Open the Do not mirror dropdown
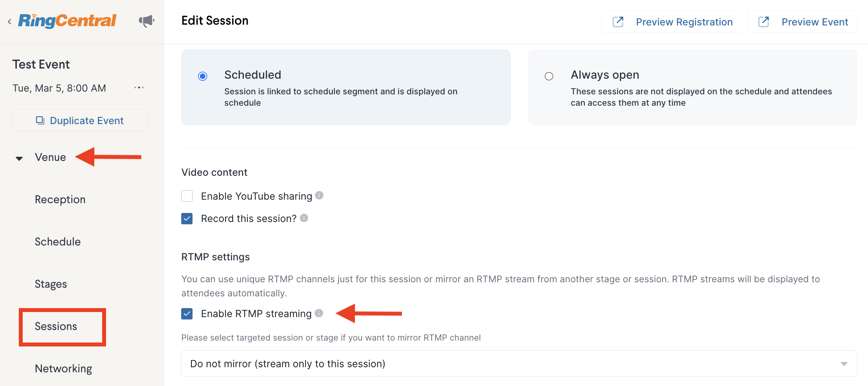 pyautogui.click(x=519, y=364)
